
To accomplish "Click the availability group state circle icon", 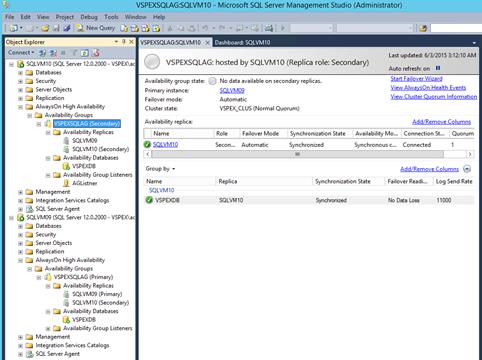I will (x=212, y=81).
